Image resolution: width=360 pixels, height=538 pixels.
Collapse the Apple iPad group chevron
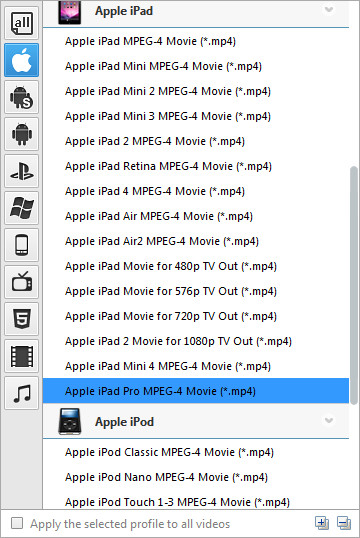(x=329, y=10)
